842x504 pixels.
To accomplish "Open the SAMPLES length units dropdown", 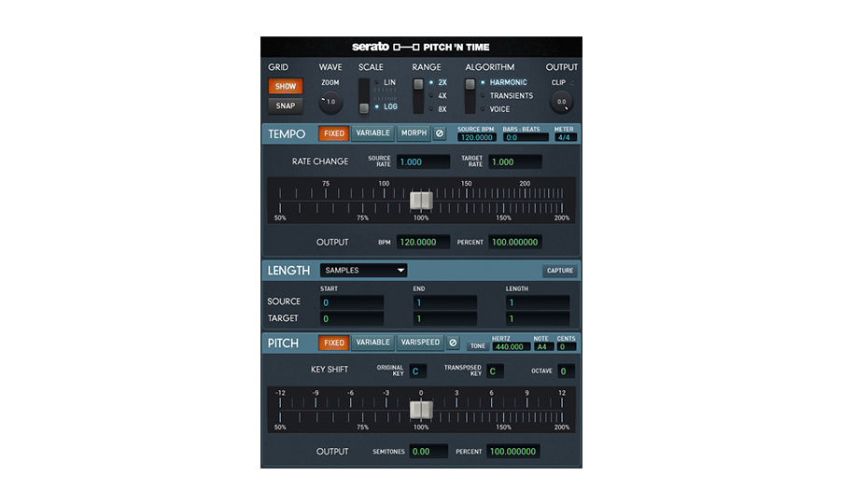I will (x=363, y=270).
